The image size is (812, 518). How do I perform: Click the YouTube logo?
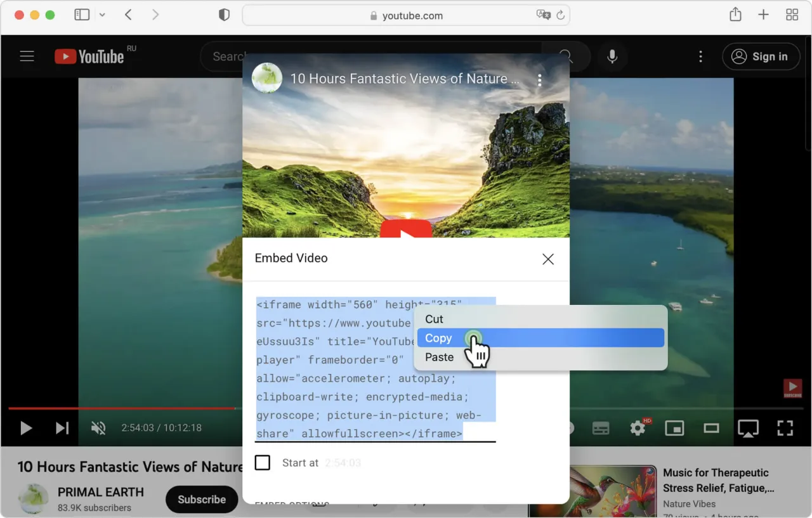[x=89, y=56]
